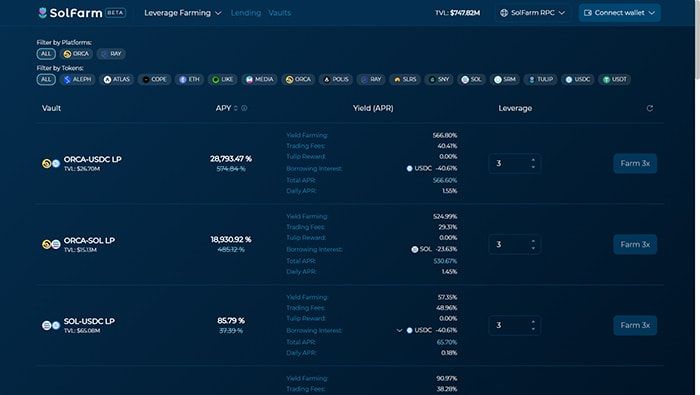The image size is (700, 395).
Task: Go to the Lending tab
Action: (246, 13)
